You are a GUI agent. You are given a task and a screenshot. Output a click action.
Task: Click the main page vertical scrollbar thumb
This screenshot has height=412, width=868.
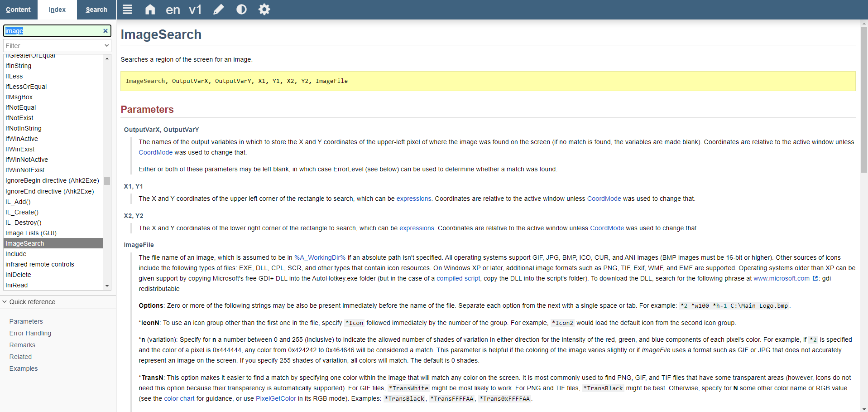click(x=864, y=100)
